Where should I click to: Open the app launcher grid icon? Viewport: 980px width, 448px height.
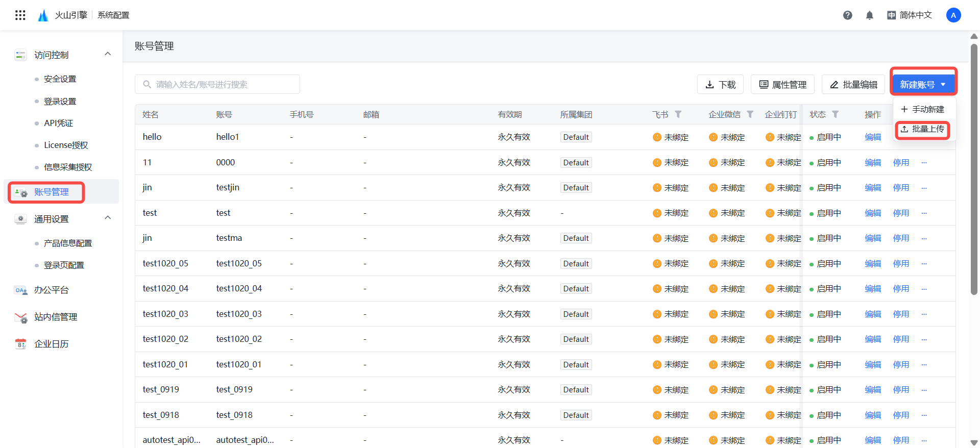coord(20,15)
